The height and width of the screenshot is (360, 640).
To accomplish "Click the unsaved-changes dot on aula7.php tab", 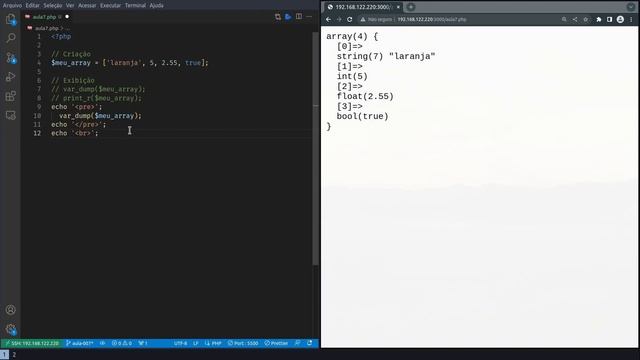I will tap(67, 17).
